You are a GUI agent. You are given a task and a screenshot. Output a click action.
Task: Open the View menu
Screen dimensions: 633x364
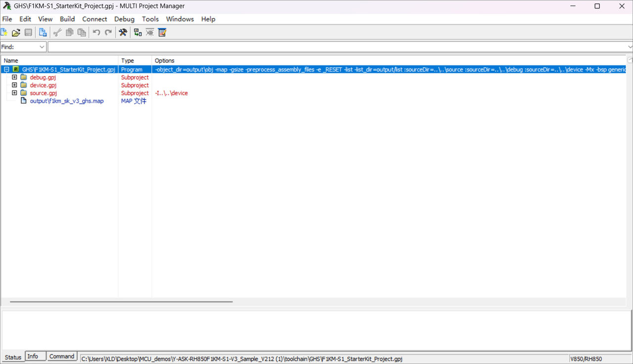45,19
